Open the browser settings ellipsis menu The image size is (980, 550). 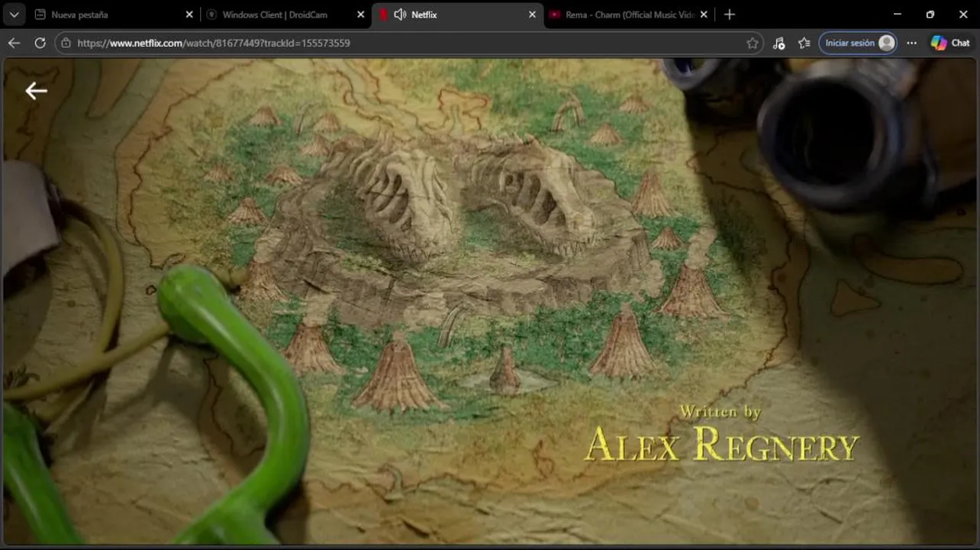(x=911, y=43)
